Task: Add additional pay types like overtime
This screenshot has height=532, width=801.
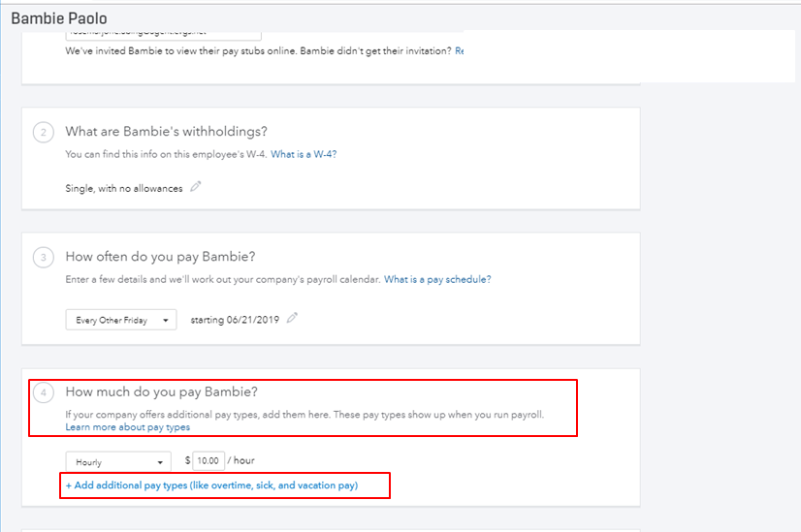Action: coord(211,485)
